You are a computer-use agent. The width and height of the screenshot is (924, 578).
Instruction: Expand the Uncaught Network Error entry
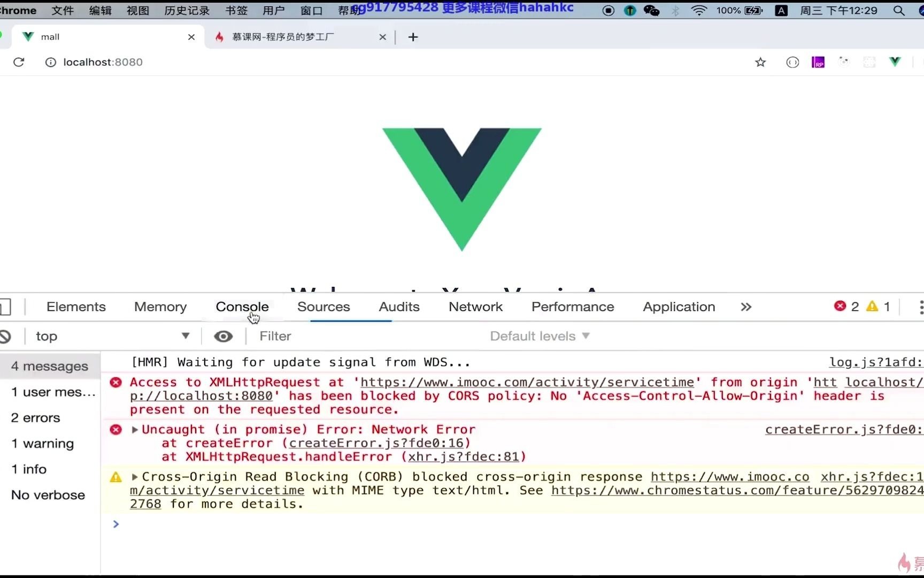coord(135,429)
